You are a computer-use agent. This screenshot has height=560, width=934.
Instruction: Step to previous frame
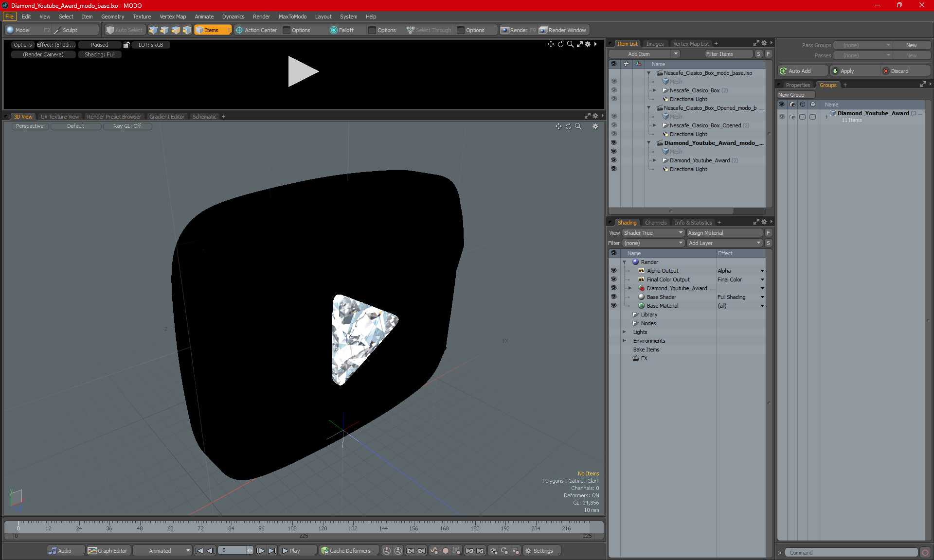pyautogui.click(x=211, y=551)
